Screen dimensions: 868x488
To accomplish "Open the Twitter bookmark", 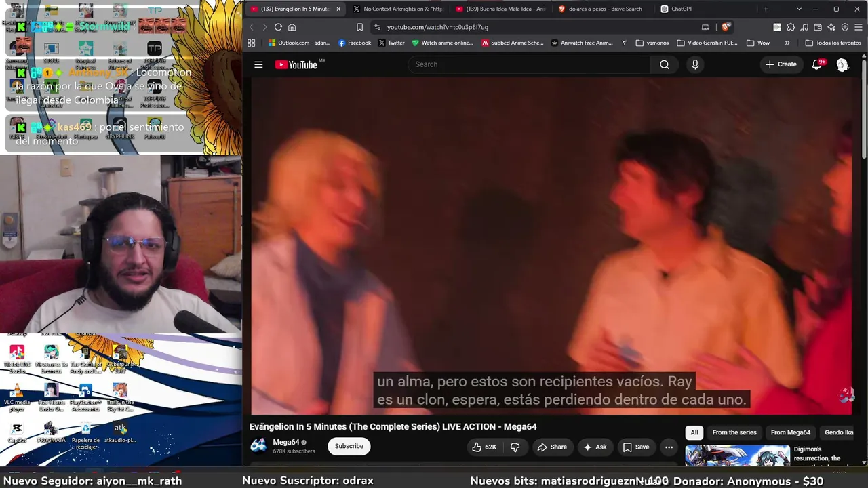I will 391,43.
